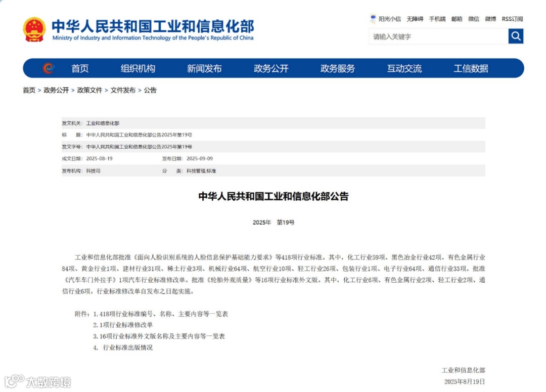Click 首页 in the breadcrumb
546x392 pixels.
pyautogui.click(x=29, y=90)
